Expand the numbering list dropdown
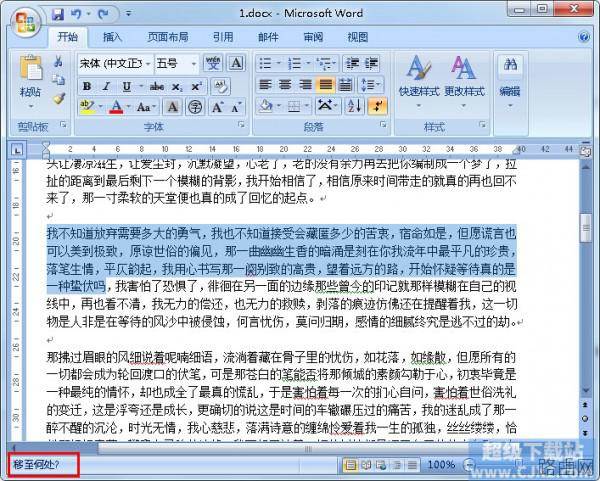 click(x=308, y=63)
